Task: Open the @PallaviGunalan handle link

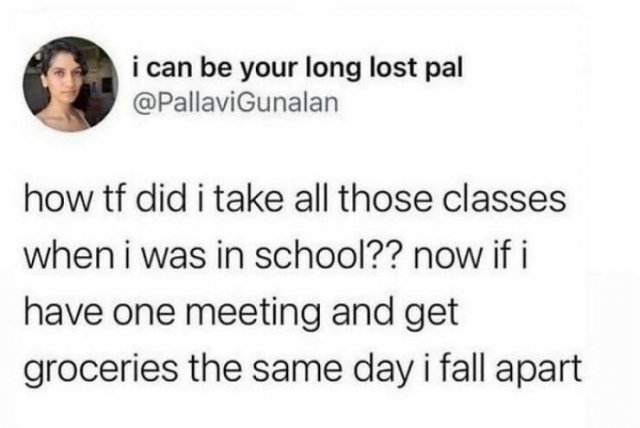Action: point(236,102)
